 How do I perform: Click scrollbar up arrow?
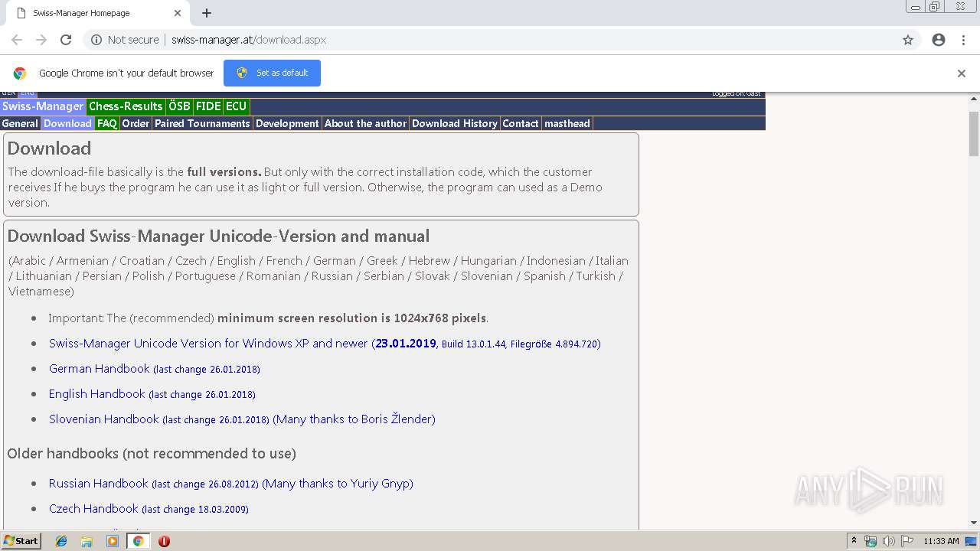(x=974, y=99)
